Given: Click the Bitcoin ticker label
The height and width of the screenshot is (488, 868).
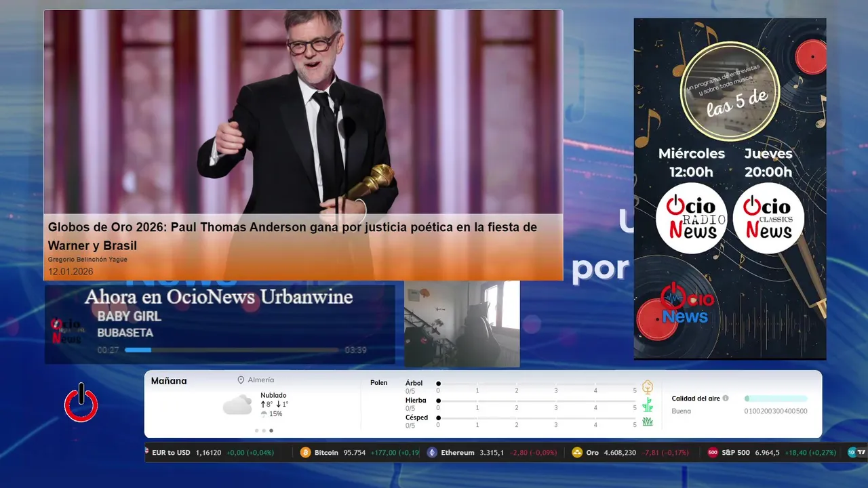Looking at the screenshot, I should click(x=326, y=453).
